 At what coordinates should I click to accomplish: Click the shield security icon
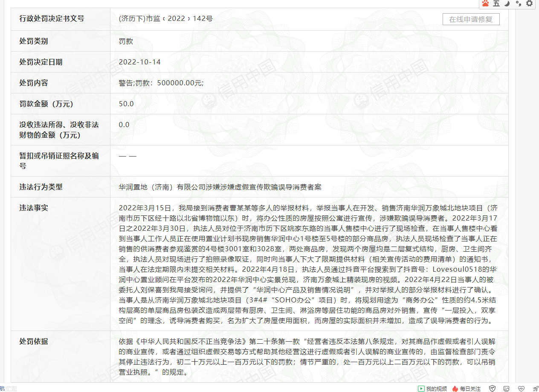pos(492,389)
